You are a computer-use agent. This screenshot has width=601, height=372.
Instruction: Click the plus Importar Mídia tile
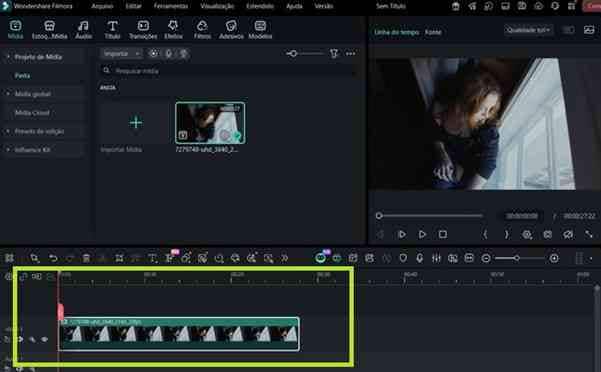point(136,123)
